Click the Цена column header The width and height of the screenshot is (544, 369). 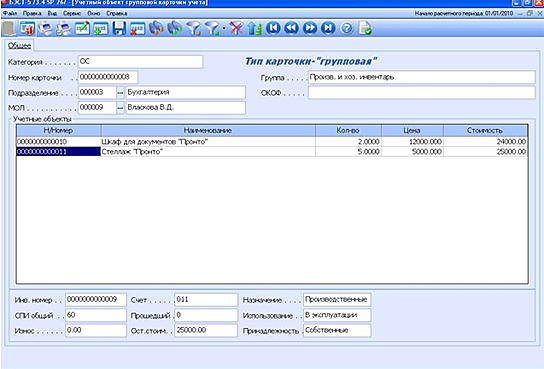(x=412, y=130)
